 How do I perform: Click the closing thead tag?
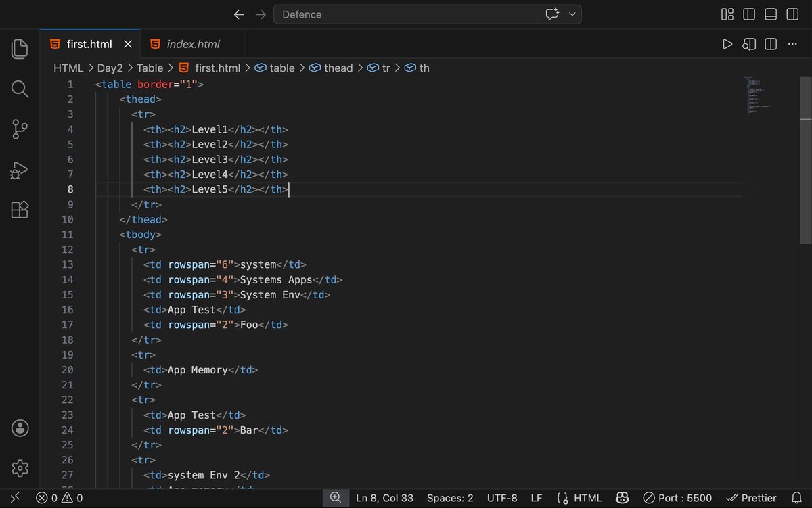coord(143,220)
